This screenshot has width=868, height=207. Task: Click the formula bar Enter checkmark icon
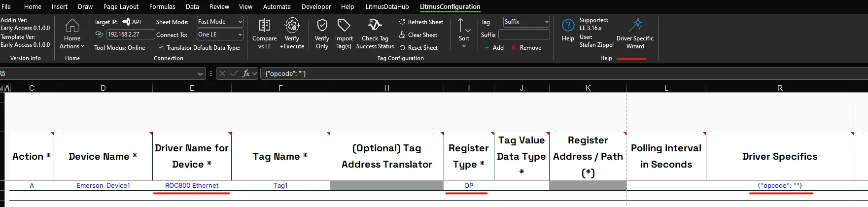tap(234, 73)
